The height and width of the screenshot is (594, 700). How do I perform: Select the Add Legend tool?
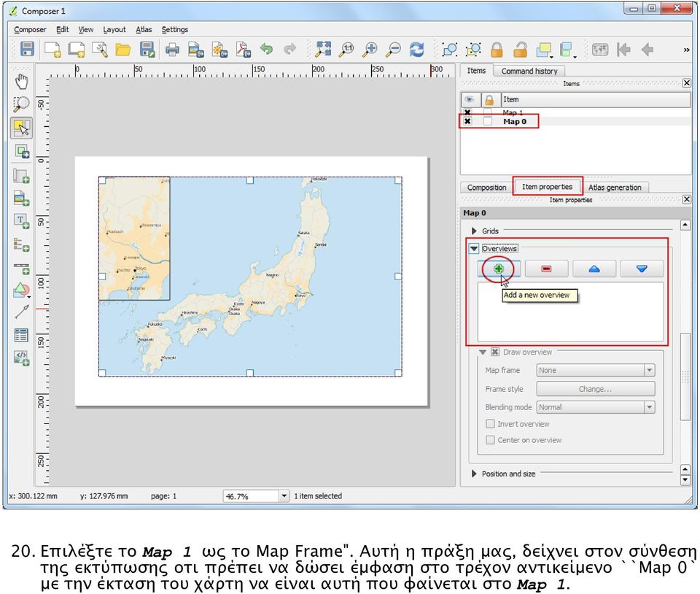pyautogui.click(x=21, y=244)
